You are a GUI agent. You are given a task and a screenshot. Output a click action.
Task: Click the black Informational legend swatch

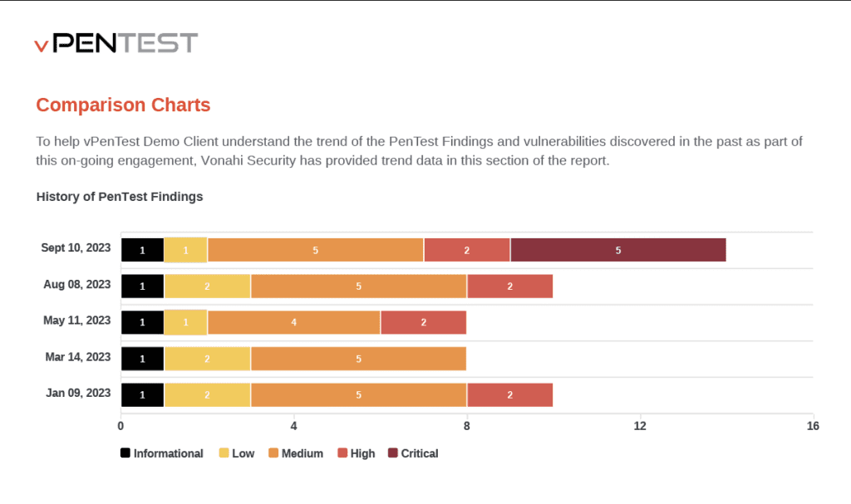125,453
